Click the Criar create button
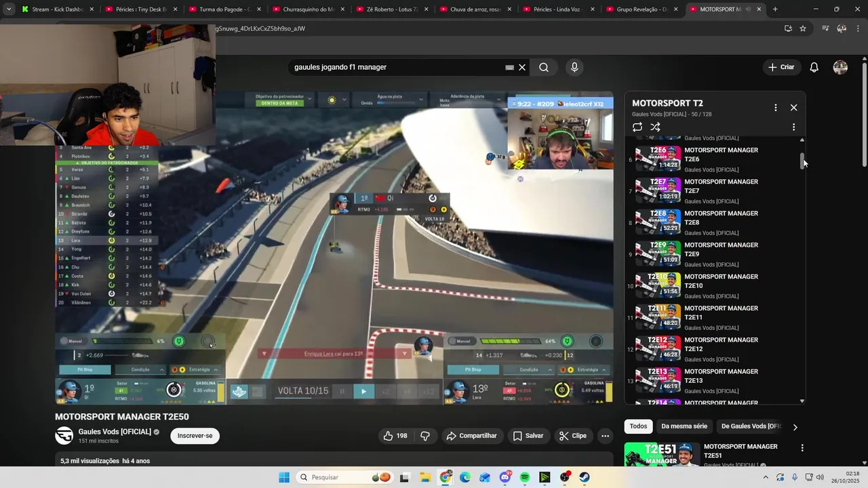 click(781, 67)
